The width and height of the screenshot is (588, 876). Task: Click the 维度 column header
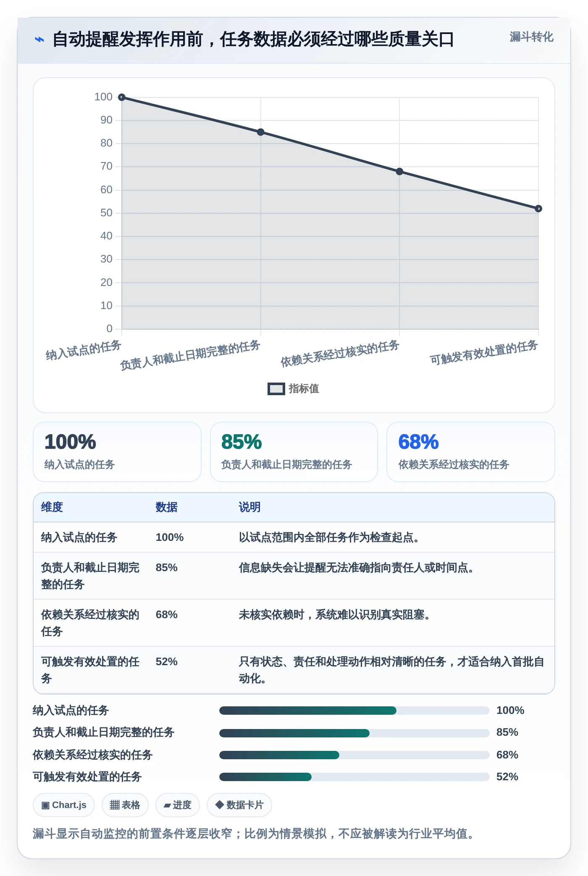pos(52,507)
